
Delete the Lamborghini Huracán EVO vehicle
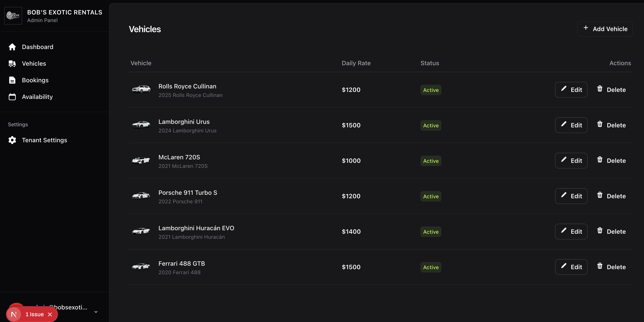click(611, 231)
